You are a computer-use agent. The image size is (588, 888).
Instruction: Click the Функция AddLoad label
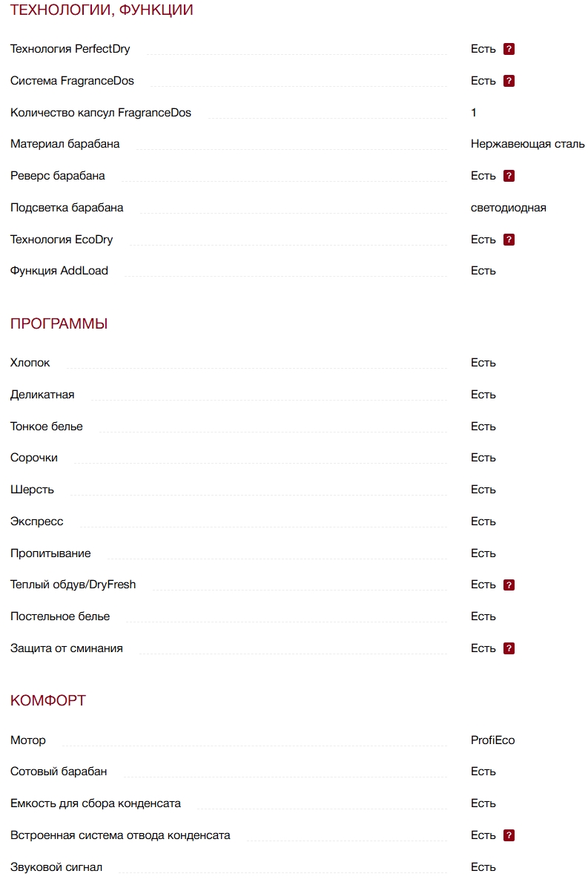coord(59,271)
